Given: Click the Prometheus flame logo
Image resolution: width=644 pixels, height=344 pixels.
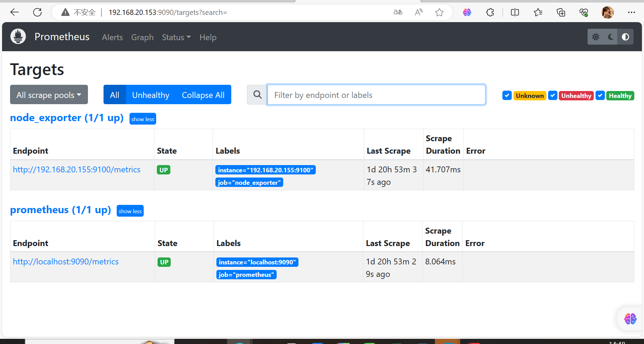Looking at the screenshot, I should point(18,36).
